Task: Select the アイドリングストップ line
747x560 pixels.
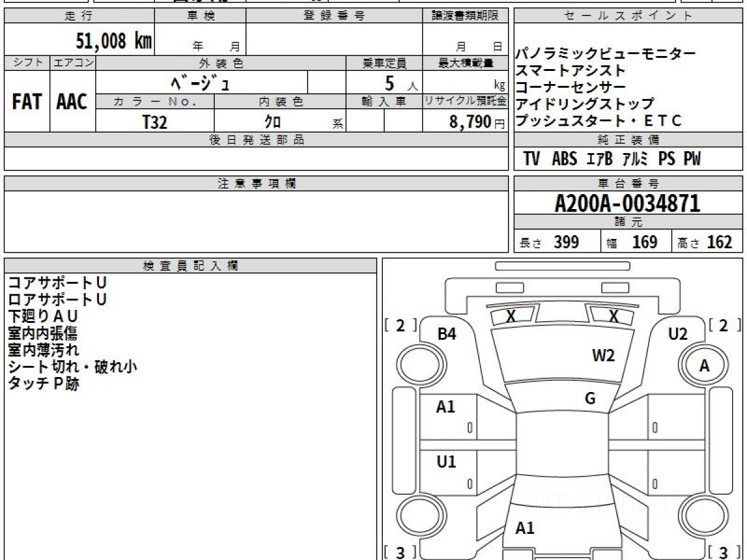Action: click(x=585, y=104)
